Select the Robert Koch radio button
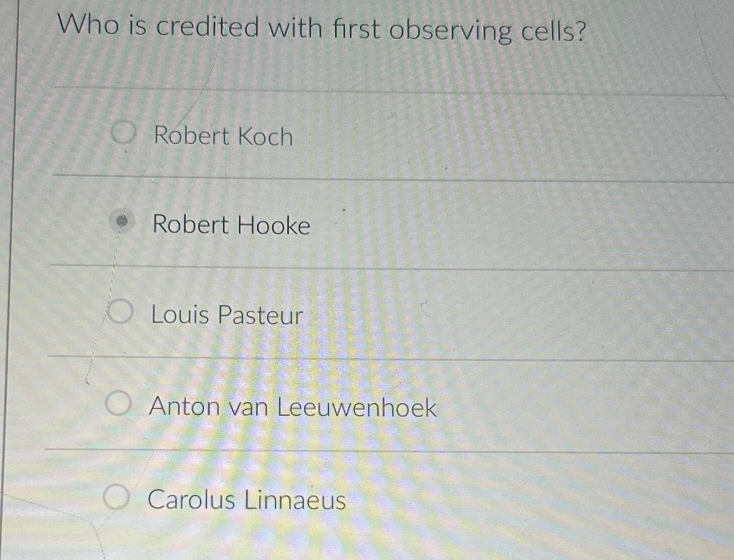 click(122, 134)
